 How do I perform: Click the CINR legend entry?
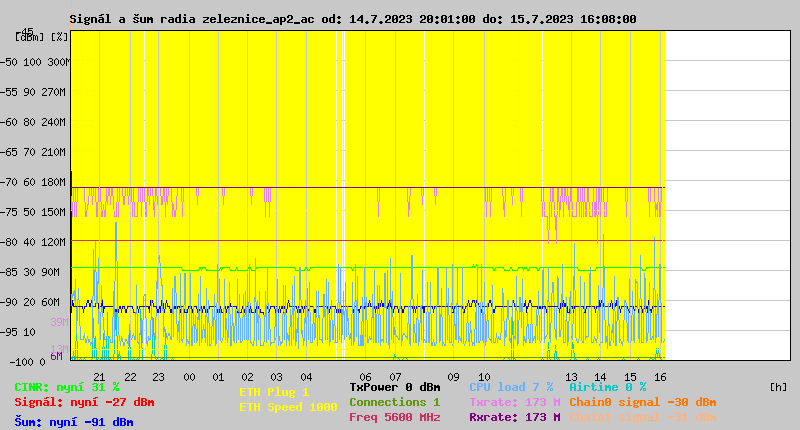pos(66,387)
